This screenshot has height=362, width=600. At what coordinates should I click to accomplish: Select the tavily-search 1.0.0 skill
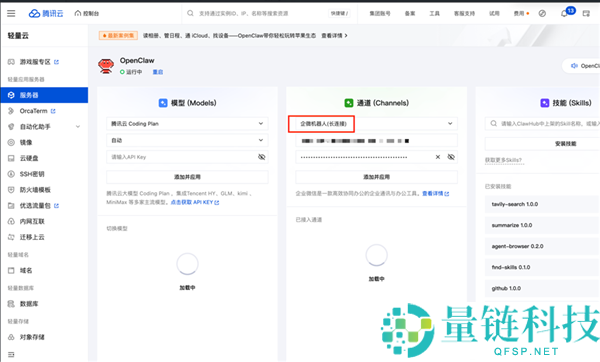pos(543,204)
